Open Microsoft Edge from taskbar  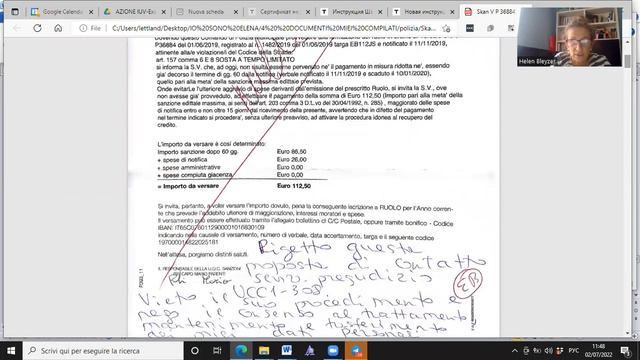click(x=241, y=351)
